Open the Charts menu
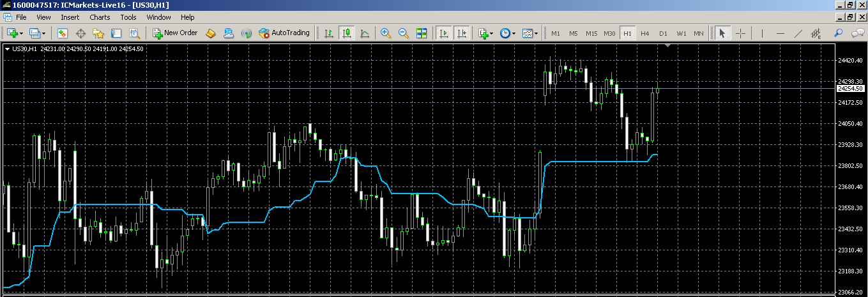 [100, 17]
